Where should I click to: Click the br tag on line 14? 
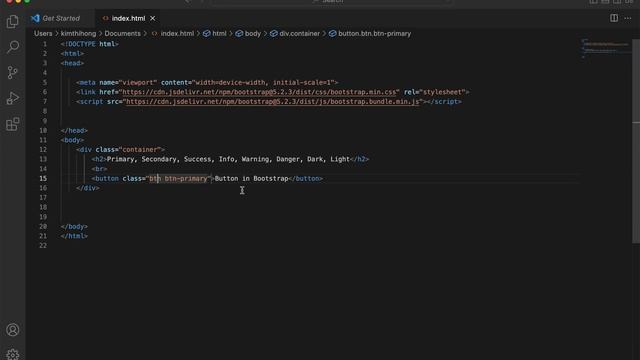tap(99, 169)
